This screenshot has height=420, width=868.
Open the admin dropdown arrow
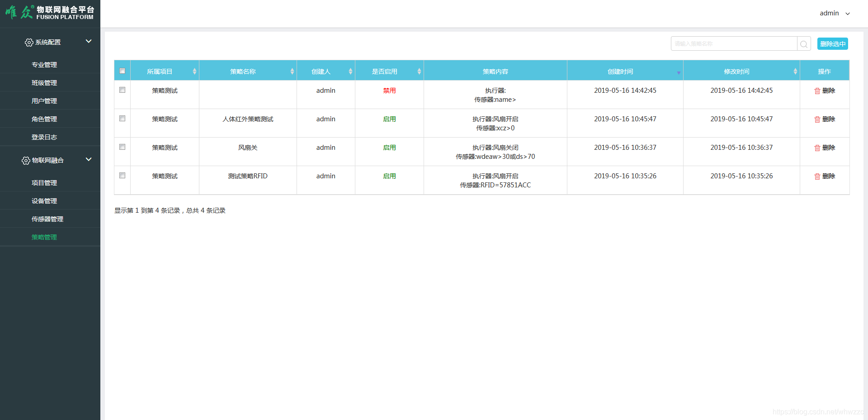pyautogui.click(x=848, y=14)
